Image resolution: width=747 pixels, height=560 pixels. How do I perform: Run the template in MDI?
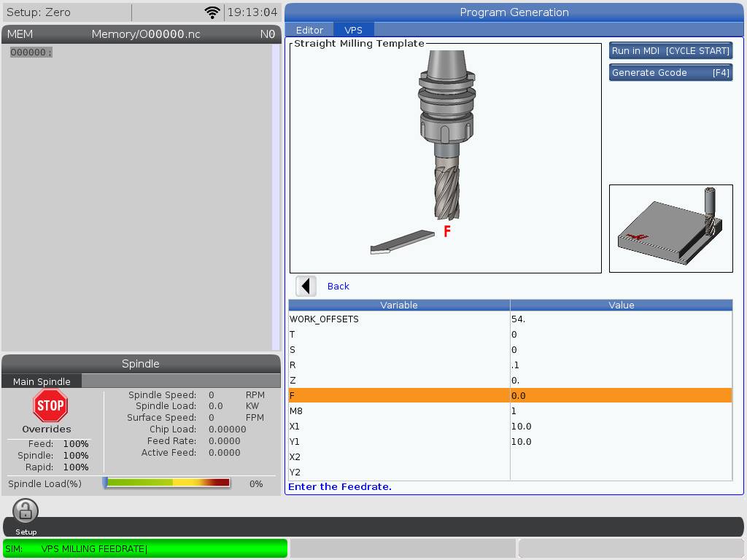click(x=671, y=51)
